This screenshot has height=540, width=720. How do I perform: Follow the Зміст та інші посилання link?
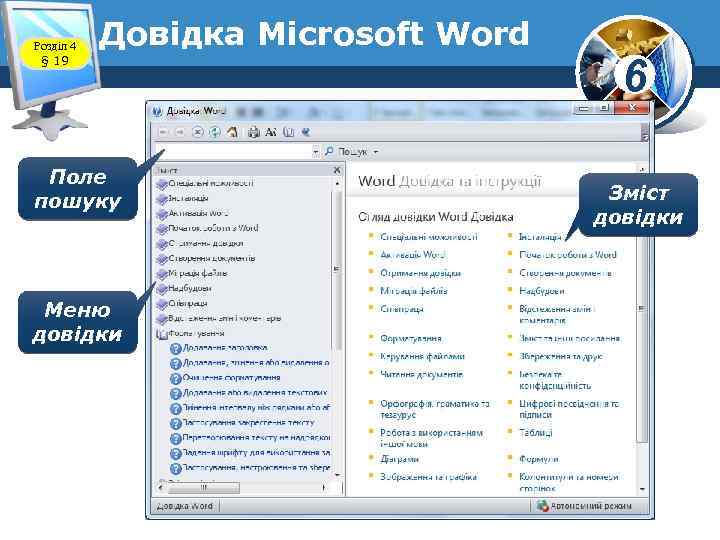point(570,339)
